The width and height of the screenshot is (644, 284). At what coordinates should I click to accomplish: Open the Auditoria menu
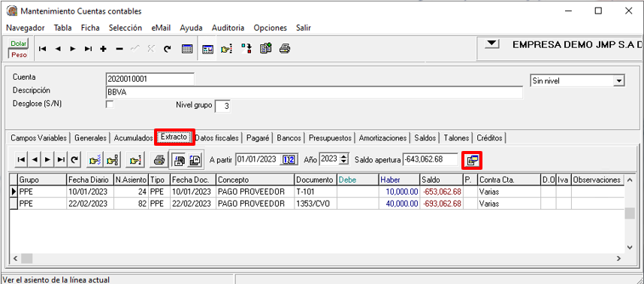(228, 28)
